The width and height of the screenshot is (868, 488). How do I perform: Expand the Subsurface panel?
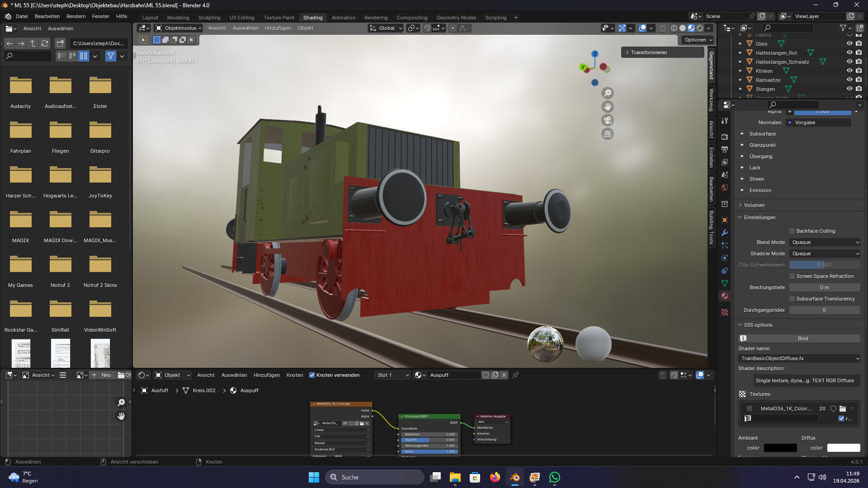click(x=762, y=134)
